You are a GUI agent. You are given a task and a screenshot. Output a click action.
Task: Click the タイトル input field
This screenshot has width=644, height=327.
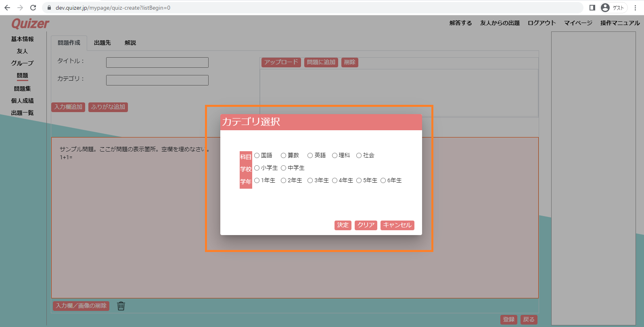pos(157,62)
